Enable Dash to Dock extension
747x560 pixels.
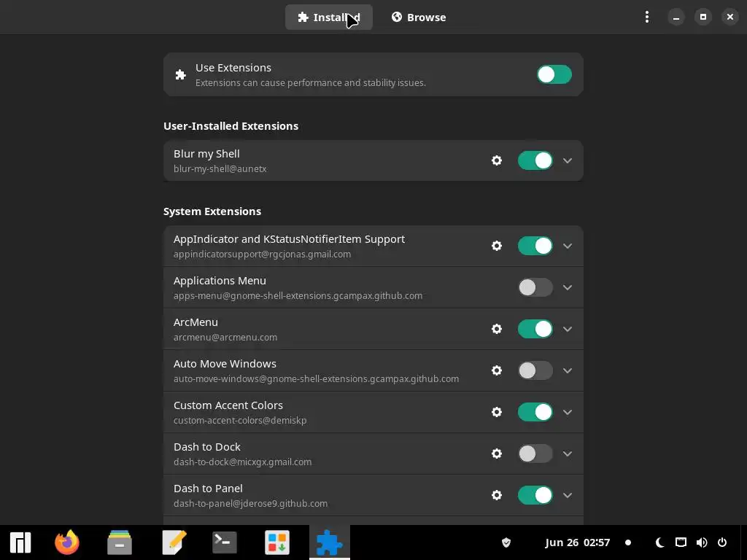coord(535,454)
